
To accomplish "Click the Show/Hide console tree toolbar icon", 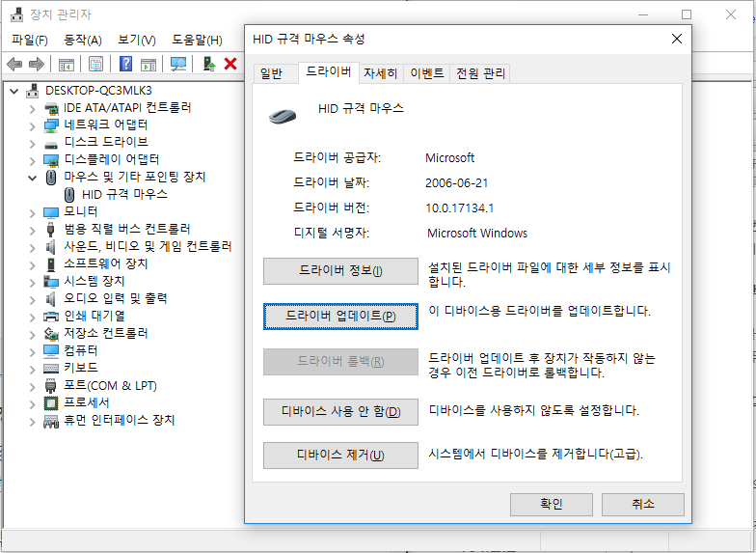I will [66, 64].
